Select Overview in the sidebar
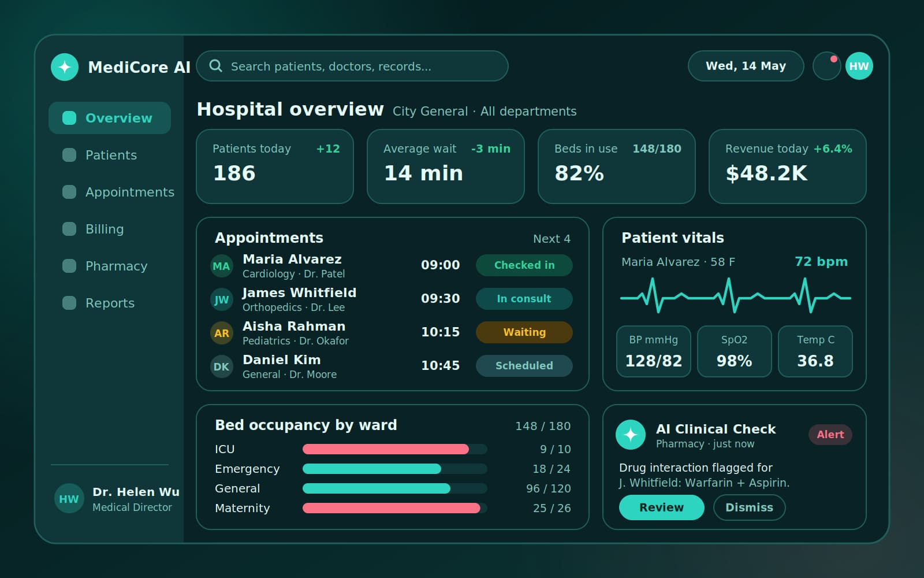 click(110, 118)
